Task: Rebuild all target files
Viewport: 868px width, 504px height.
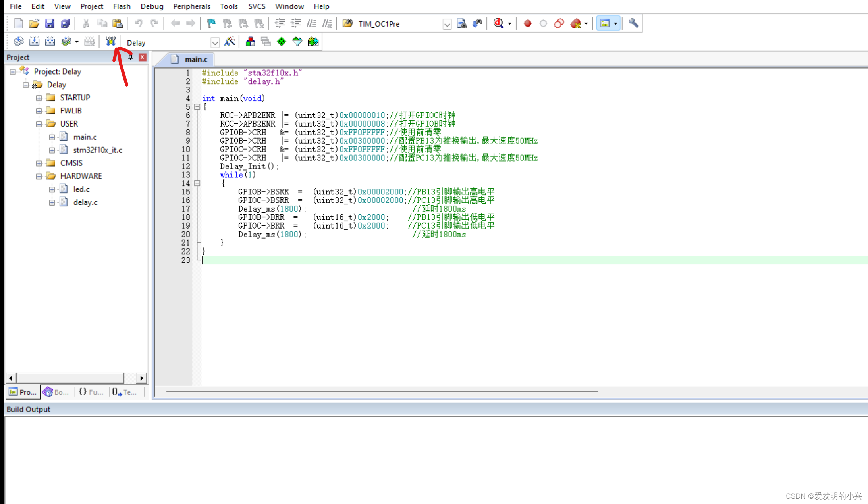Action: tap(50, 42)
